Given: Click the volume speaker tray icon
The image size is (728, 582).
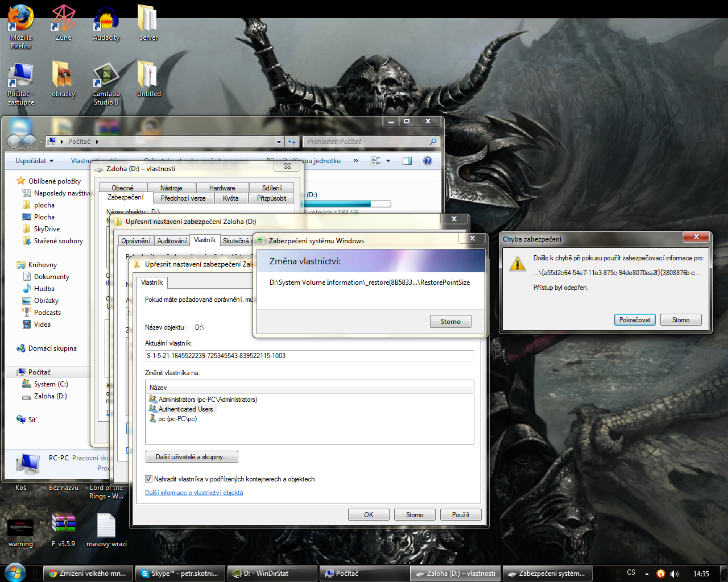Looking at the screenshot, I should coord(675,573).
